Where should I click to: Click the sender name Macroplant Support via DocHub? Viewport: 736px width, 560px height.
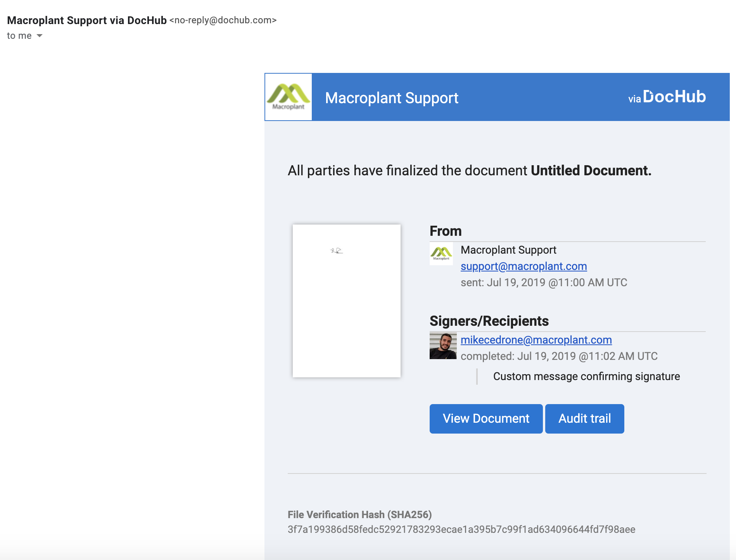(x=87, y=20)
